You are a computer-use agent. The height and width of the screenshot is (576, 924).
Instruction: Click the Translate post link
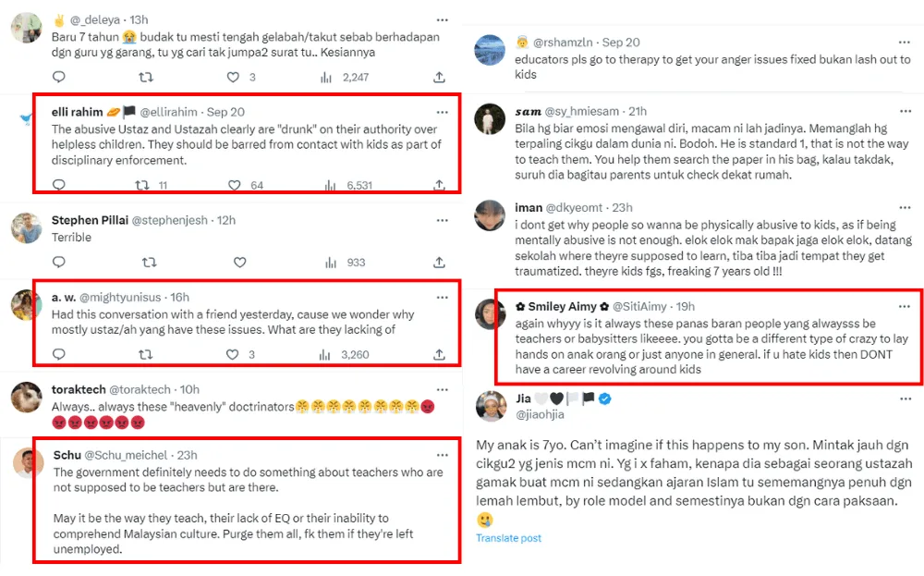508,538
